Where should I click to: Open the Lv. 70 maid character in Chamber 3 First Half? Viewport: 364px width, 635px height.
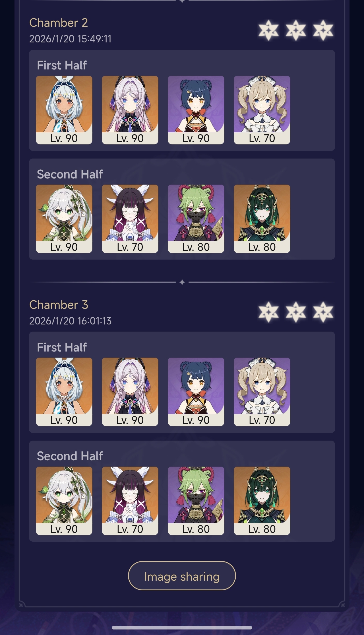pos(262,392)
